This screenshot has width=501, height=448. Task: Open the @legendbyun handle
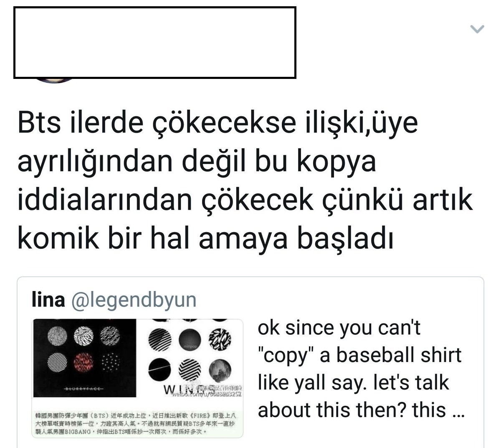point(134,300)
